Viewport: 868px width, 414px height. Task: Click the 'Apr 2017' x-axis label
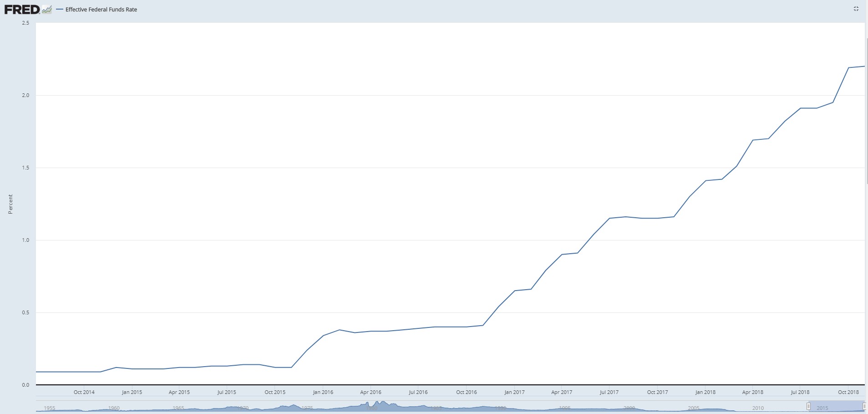tap(562, 392)
